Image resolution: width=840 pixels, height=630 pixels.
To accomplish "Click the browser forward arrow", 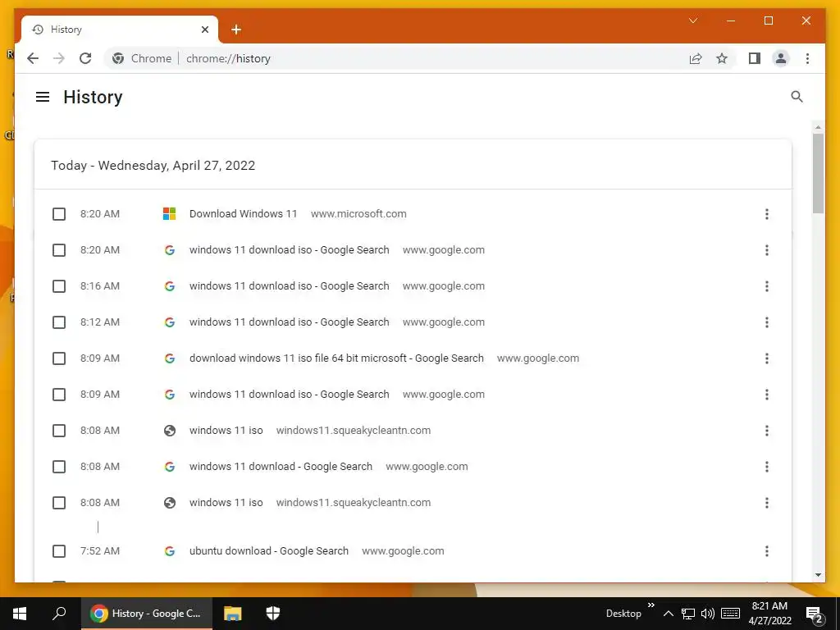I will point(59,58).
